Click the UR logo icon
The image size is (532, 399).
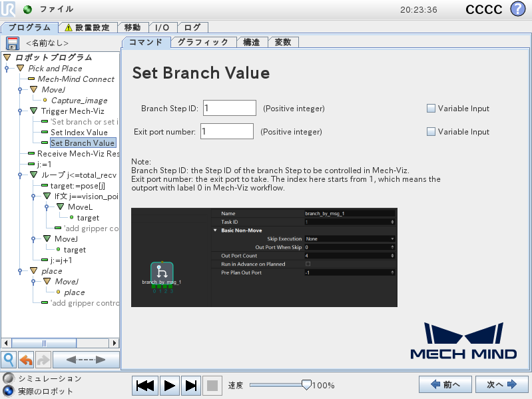click(x=7, y=9)
